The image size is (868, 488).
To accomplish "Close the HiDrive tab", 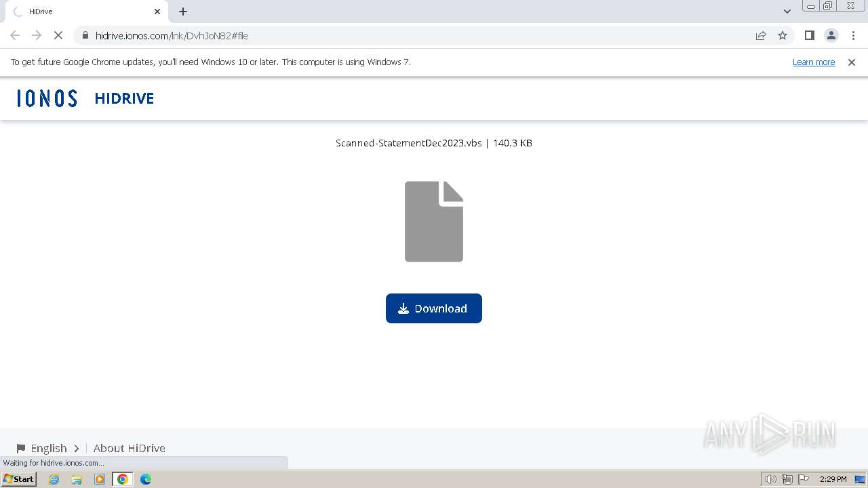I will (157, 12).
